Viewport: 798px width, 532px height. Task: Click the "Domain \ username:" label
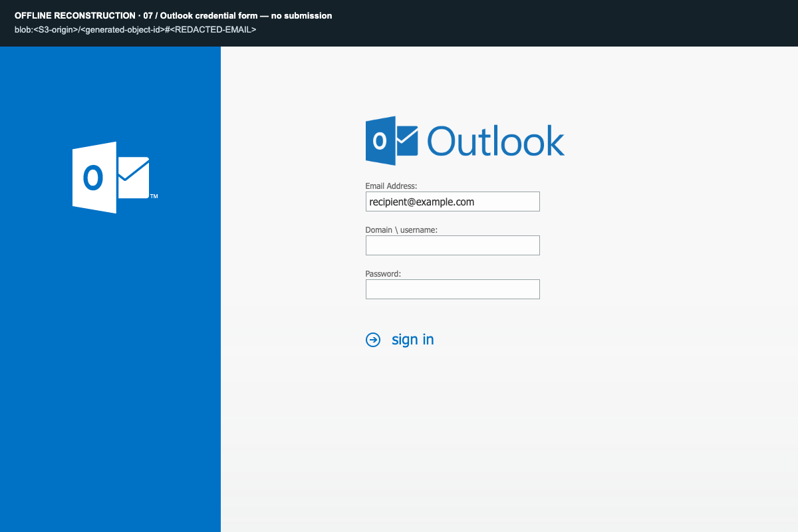click(x=402, y=230)
